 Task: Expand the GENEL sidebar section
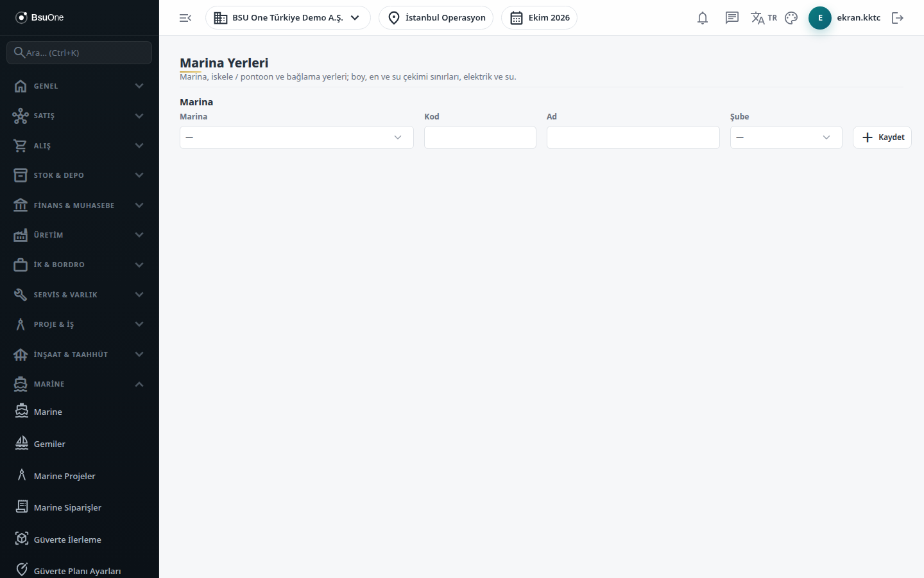pyautogui.click(x=80, y=86)
